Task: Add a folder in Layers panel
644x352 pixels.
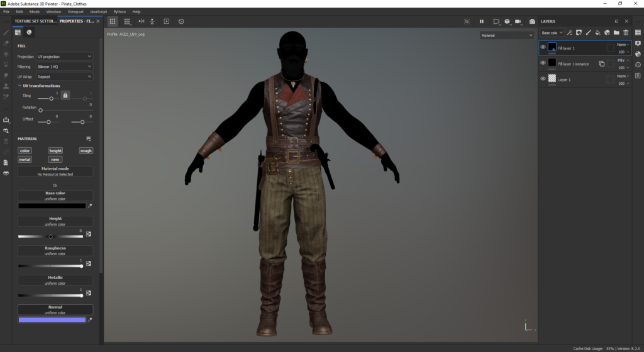Action: click(616, 33)
